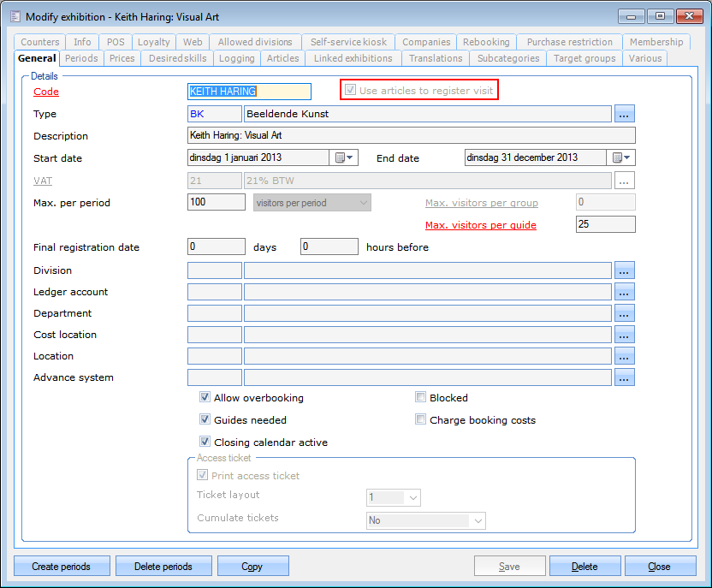712x588 pixels.
Task: Expand the Cumulate tickets dropdown
Action: pyautogui.click(x=478, y=520)
